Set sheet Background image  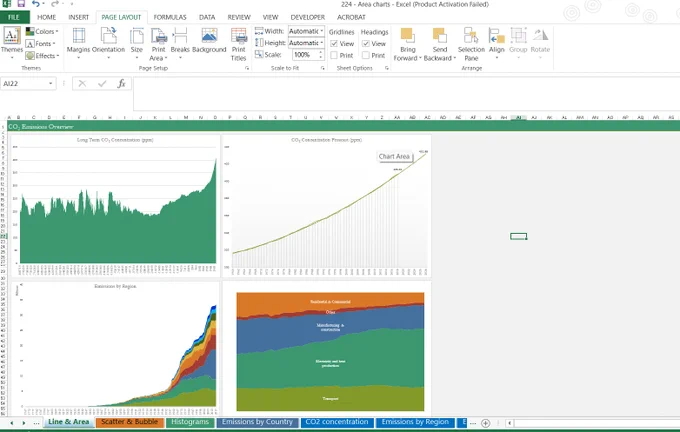point(209,41)
